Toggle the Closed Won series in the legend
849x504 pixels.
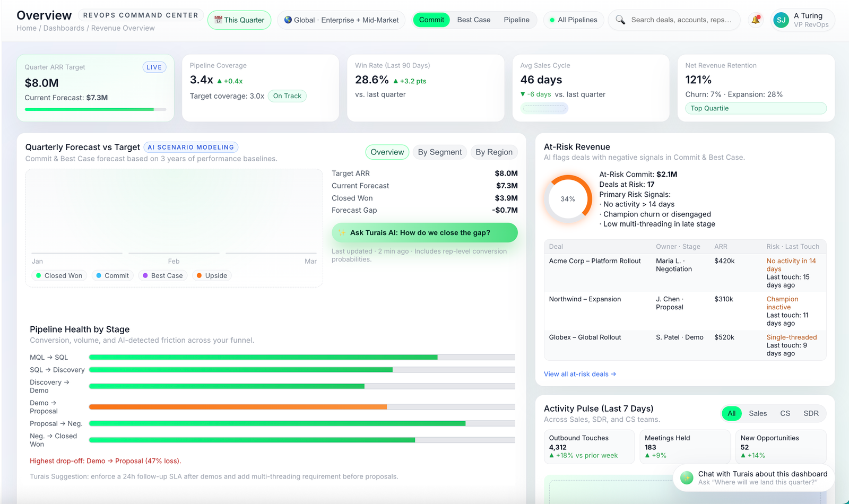pos(59,275)
